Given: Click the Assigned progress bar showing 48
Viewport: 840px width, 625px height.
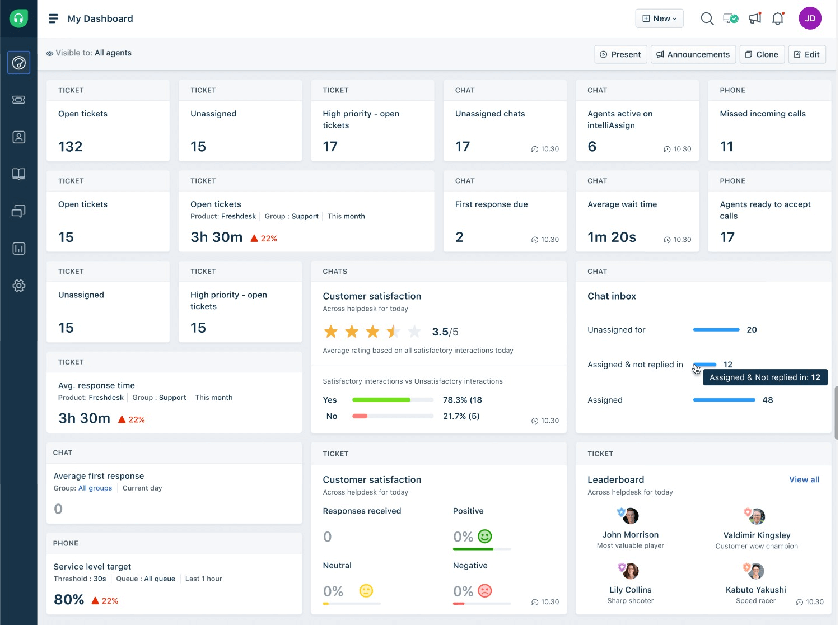Looking at the screenshot, I should click(x=724, y=400).
